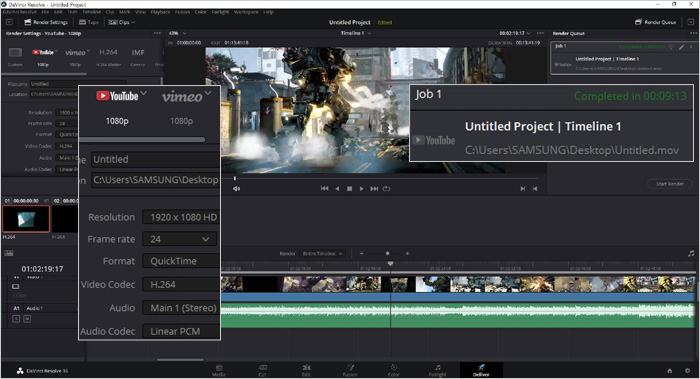Switch to the Edit page
The height and width of the screenshot is (379, 700).
pos(306,370)
